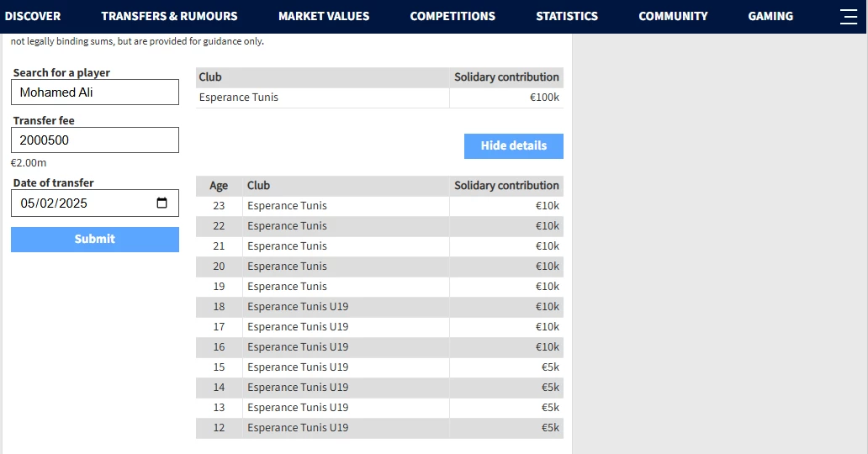
Task: Open the Community menu
Action: pyautogui.click(x=673, y=16)
